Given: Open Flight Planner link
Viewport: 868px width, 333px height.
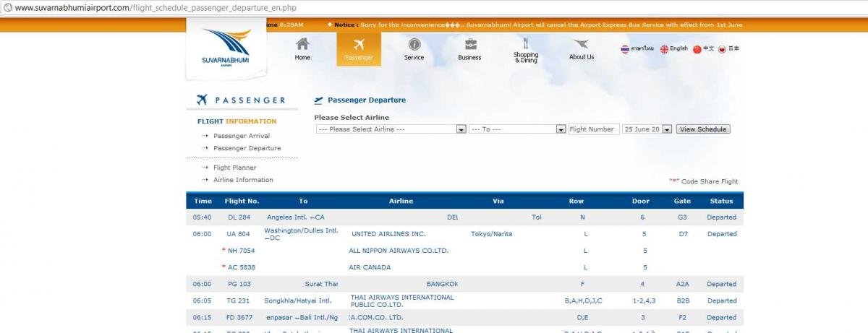Looking at the screenshot, I should 234,168.
